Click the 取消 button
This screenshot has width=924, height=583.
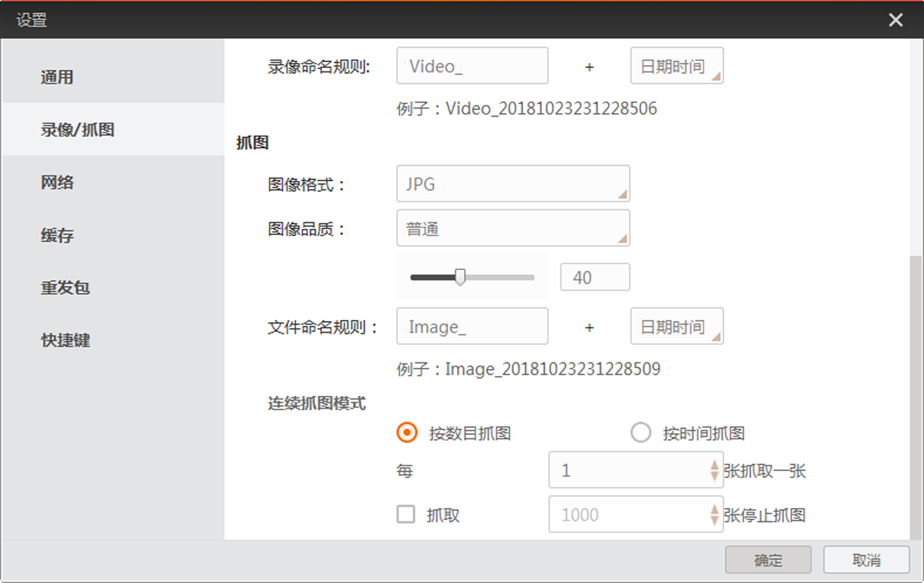pos(866,560)
